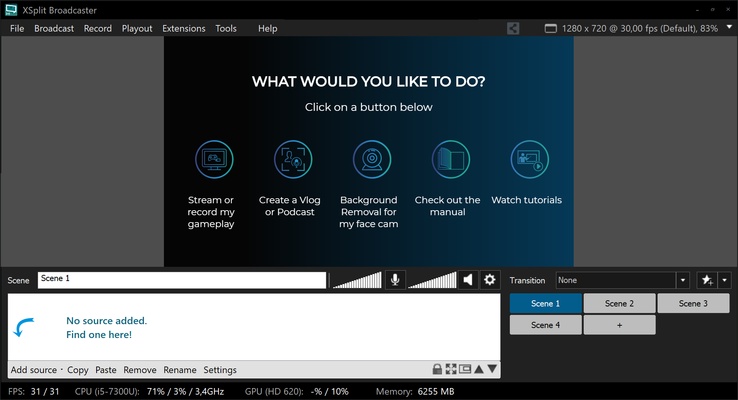Switch to Scene 2
Viewport: 738px width, 400px height.
point(619,304)
